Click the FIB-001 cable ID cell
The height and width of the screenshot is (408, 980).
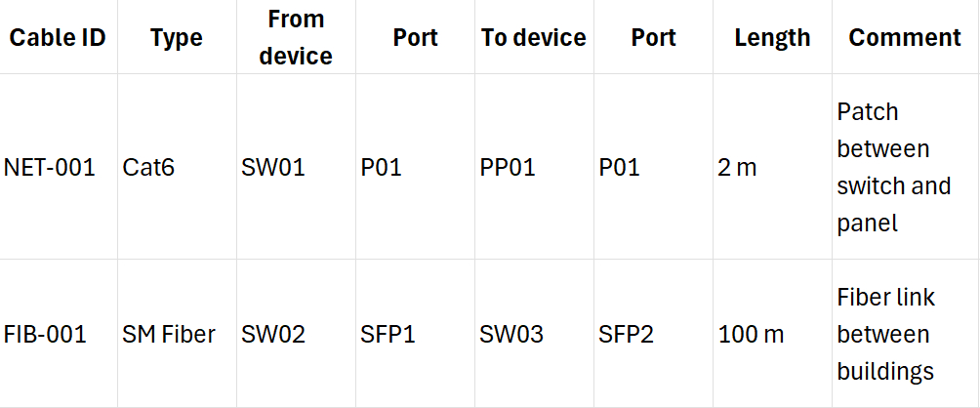pyautogui.click(x=46, y=335)
